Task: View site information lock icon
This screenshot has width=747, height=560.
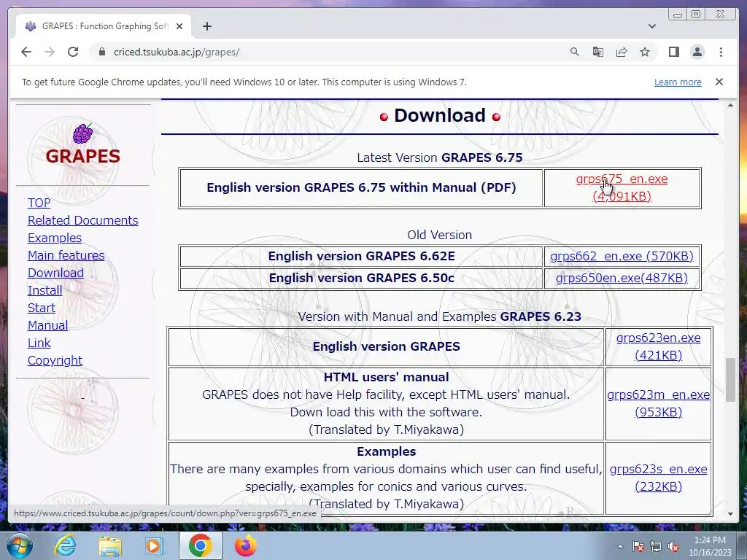Action: point(101,52)
